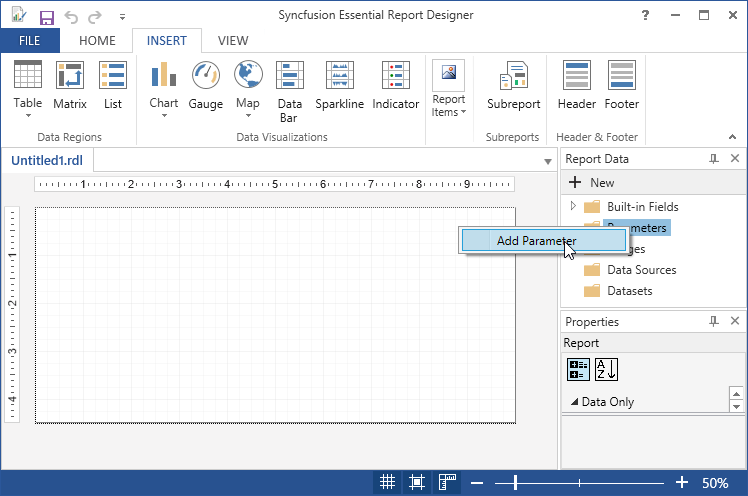Select the highlighted Parameters tree item
748x496 pixels.
[648, 228]
